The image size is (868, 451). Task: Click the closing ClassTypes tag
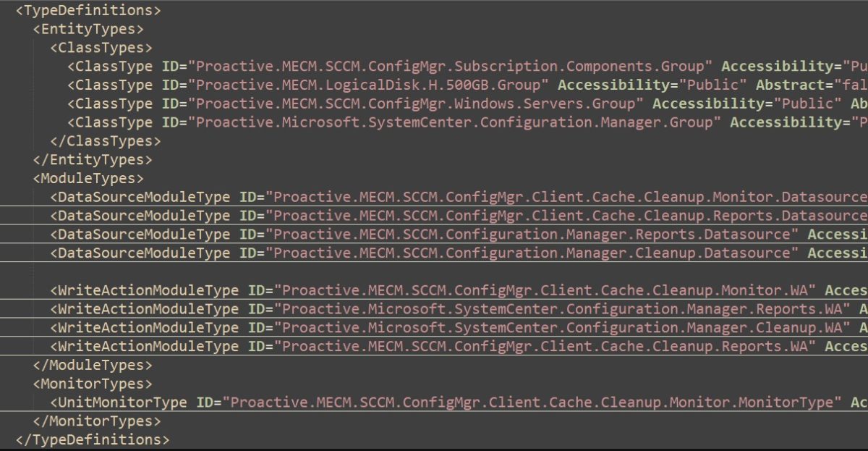[x=106, y=141]
